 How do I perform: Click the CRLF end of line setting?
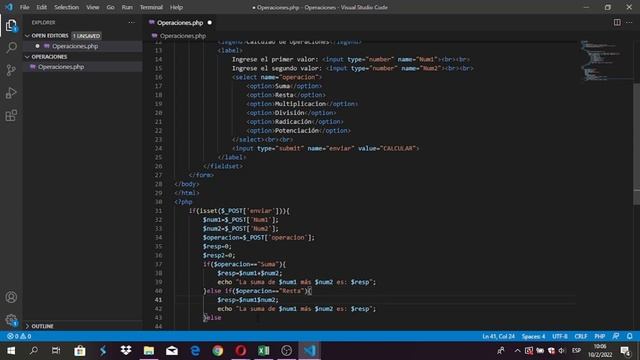[x=581, y=336]
